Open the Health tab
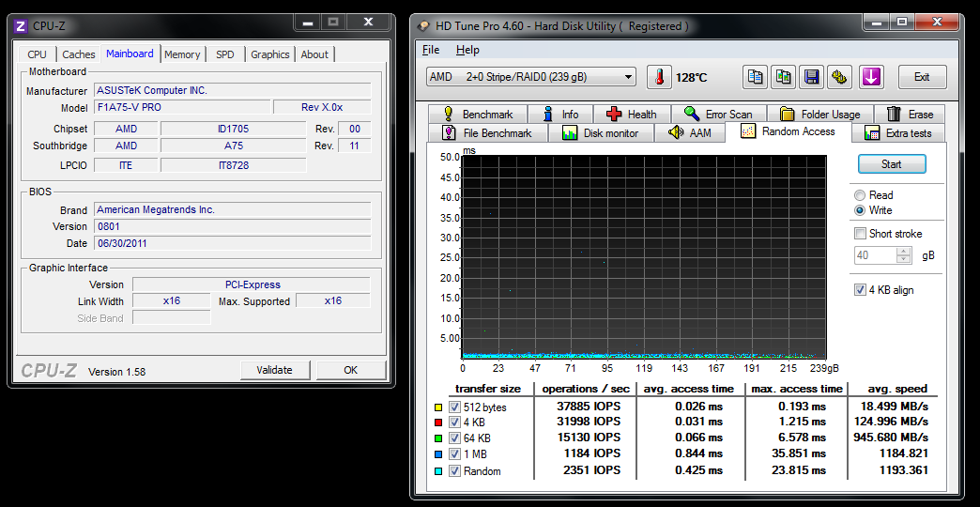Image resolution: width=980 pixels, height=507 pixels. coord(631,114)
